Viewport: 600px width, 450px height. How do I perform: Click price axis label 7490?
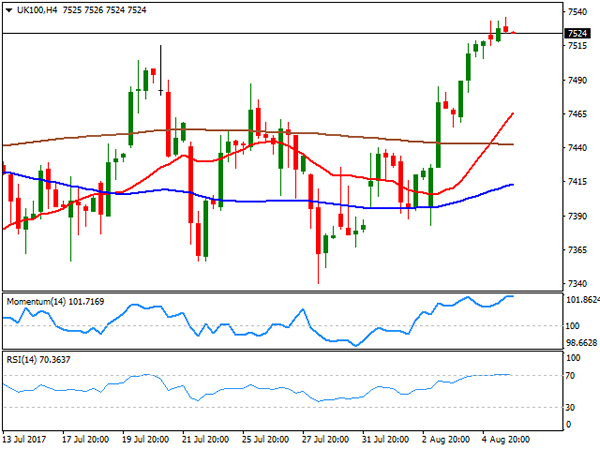577,80
